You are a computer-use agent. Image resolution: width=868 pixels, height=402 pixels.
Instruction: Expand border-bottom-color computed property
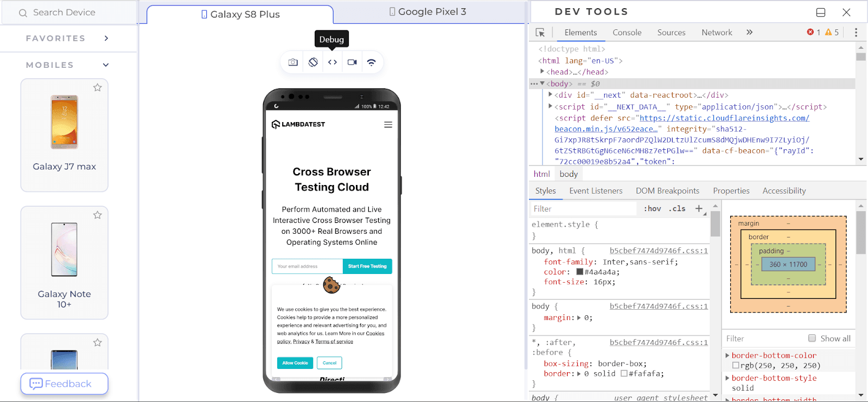tap(727, 355)
